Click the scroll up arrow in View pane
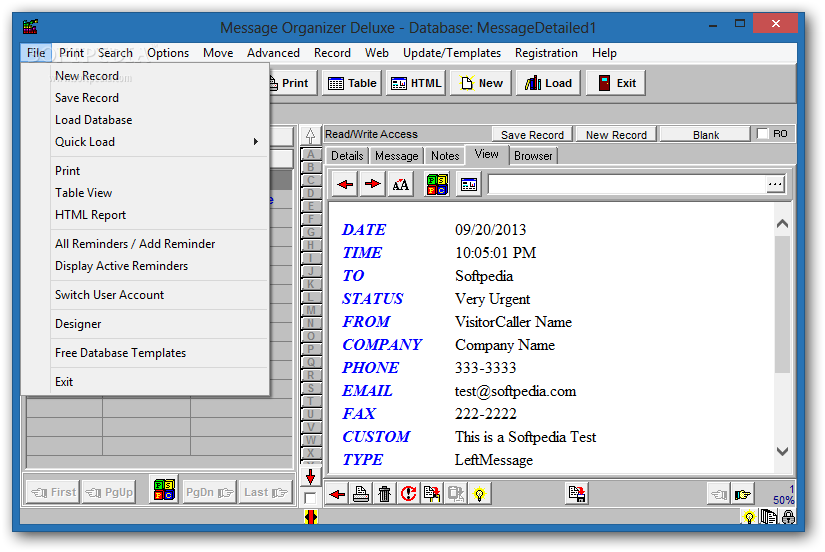This screenshot has width=825, height=552. (x=782, y=224)
